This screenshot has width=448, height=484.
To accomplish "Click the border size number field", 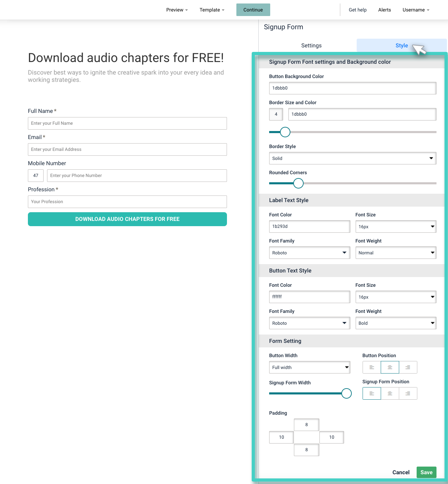I will pos(276,114).
